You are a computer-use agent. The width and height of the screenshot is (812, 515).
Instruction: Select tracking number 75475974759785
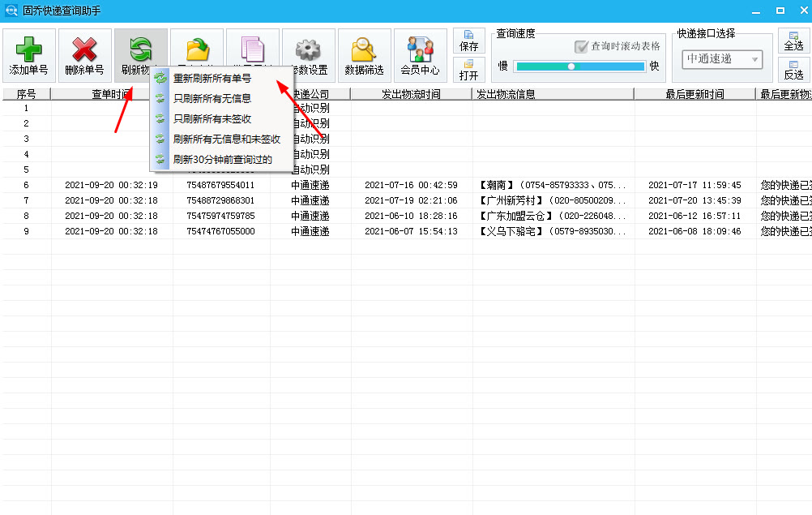(x=220, y=216)
